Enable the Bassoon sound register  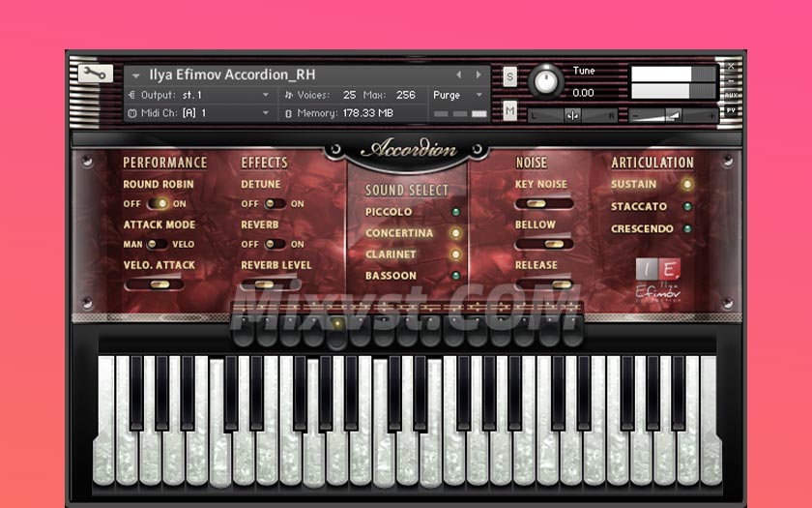tap(455, 276)
